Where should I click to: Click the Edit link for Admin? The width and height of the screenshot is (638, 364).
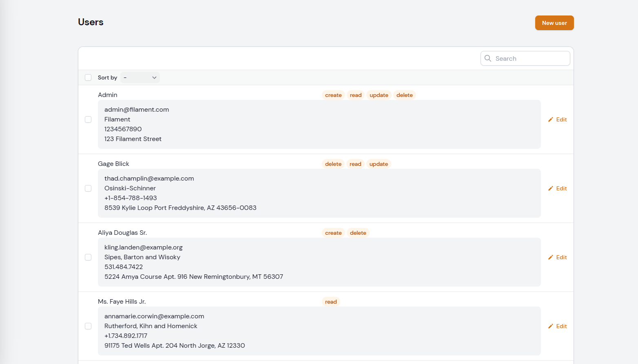click(562, 119)
